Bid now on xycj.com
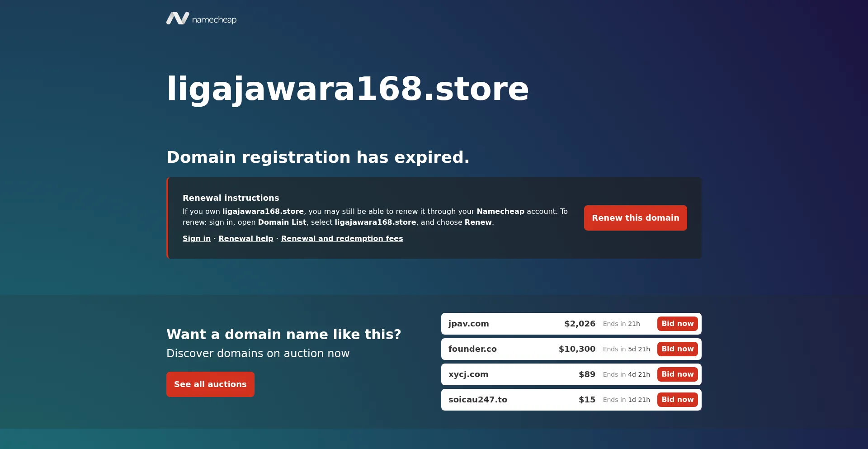This screenshot has height=449, width=868. point(677,374)
